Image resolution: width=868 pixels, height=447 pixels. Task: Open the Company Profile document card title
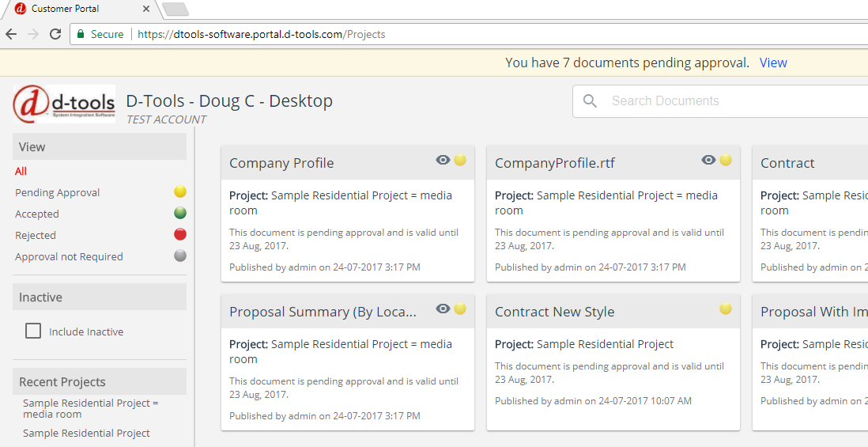(281, 164)
